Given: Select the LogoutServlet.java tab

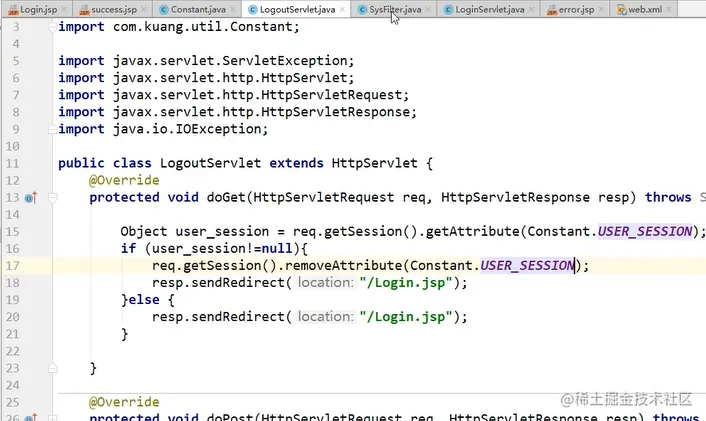Looking at the screenshot, I should 298,9.
